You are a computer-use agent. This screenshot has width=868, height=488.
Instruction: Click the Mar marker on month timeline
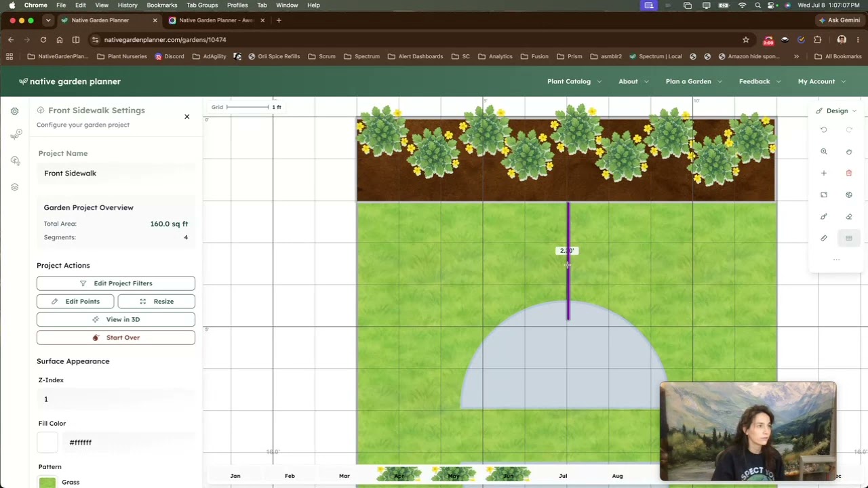(344, 476)
